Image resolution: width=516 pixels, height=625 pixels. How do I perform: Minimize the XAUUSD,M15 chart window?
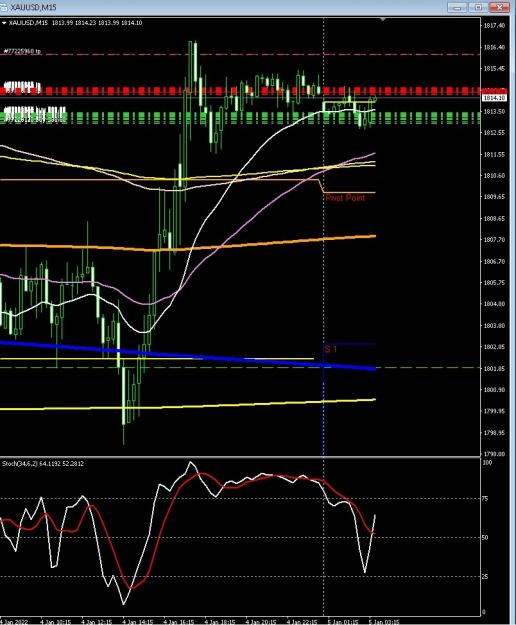(457, 7)
